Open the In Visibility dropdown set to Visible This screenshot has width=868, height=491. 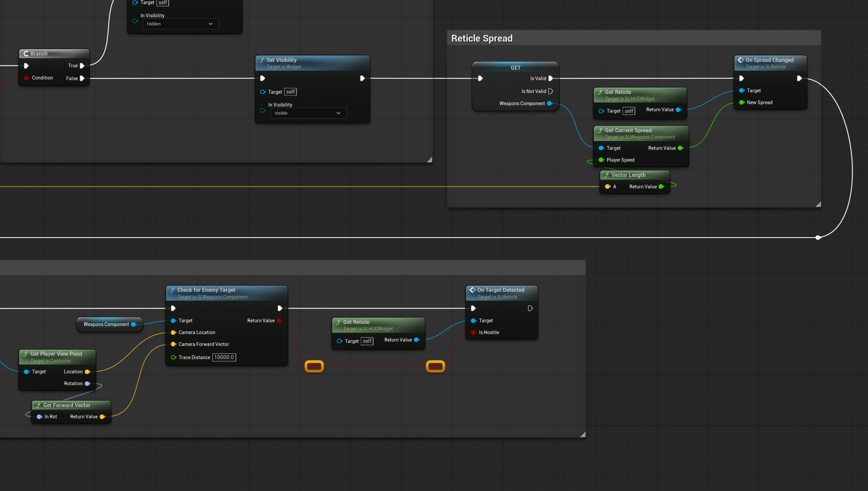(x=308, y=113)
